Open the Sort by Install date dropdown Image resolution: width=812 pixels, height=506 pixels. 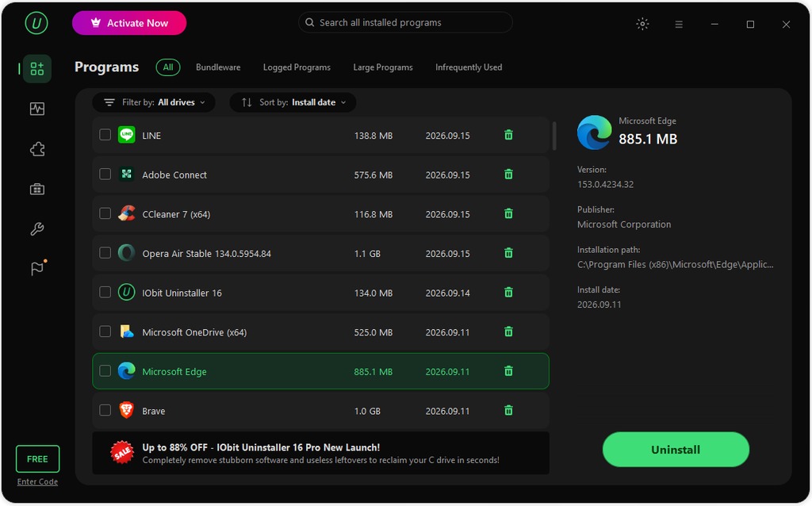293,102
